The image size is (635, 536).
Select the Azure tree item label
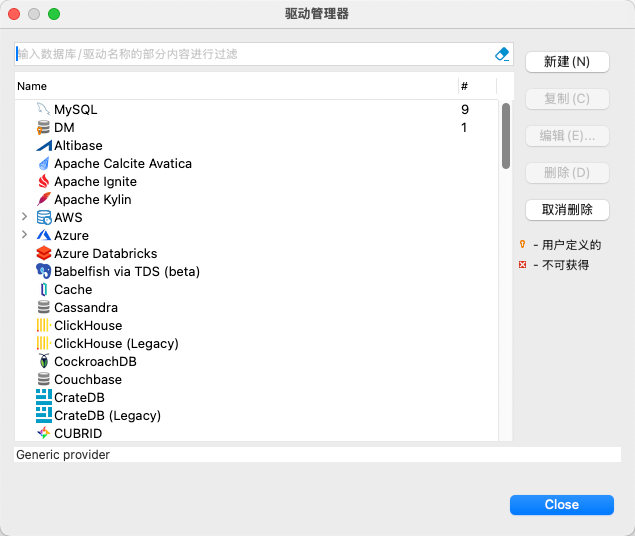coord(71,235)
